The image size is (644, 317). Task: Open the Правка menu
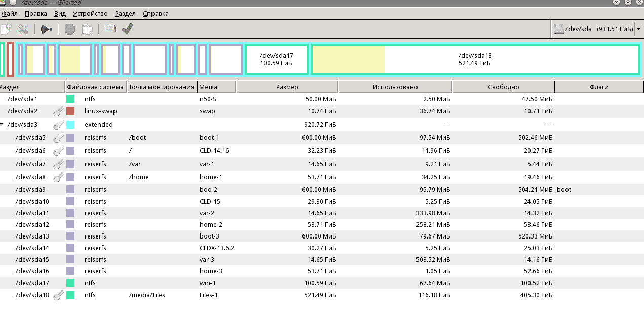pos(36,14)
